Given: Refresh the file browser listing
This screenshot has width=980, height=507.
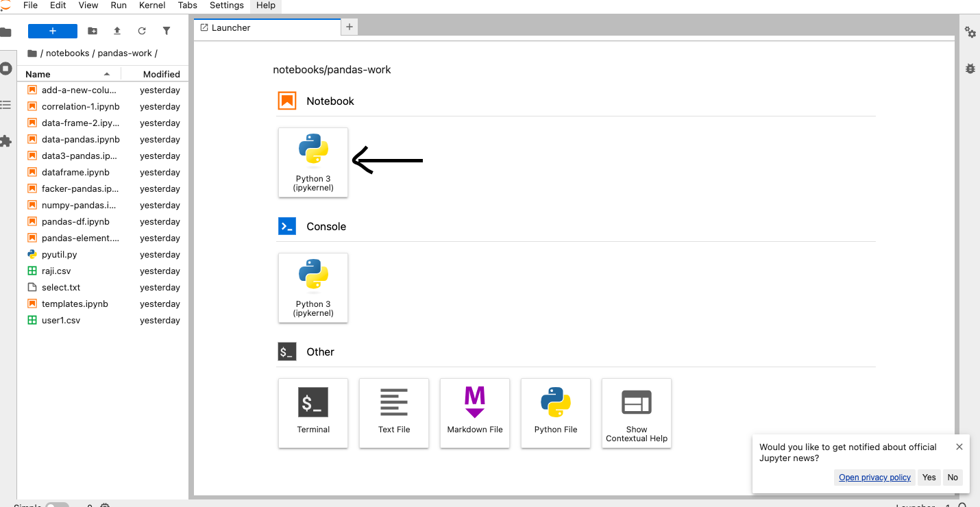Looking at the screenshot, I should 142,31.
